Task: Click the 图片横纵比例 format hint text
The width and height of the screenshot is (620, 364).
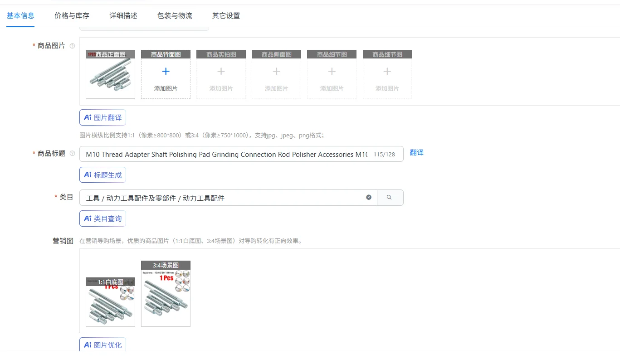Action: click(202, 135)
